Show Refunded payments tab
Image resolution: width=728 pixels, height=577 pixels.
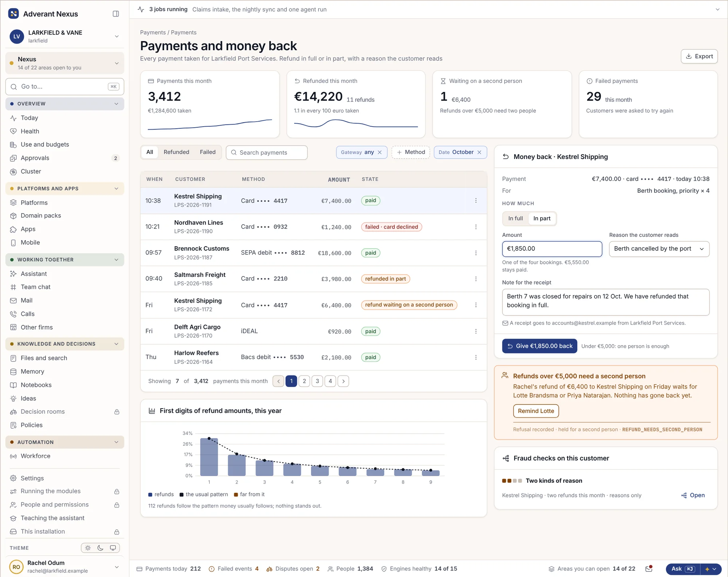(x=176, y=152)
